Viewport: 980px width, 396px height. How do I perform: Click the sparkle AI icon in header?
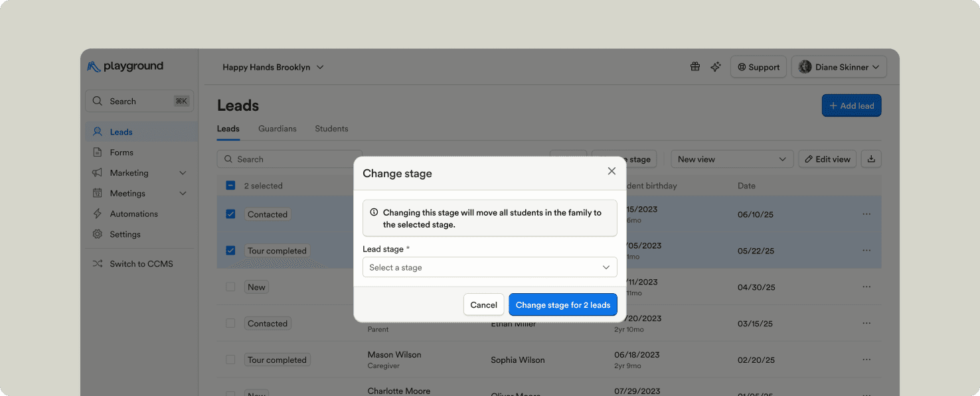click(716, 67)
